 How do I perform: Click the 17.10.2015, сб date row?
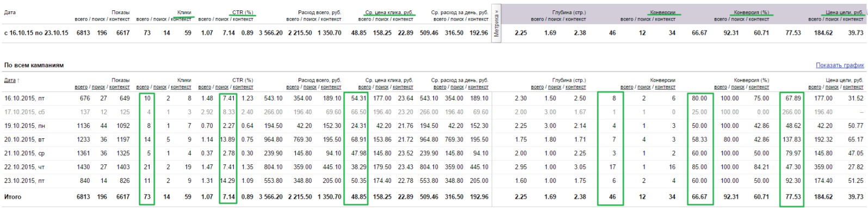click(x=24, y=112)
